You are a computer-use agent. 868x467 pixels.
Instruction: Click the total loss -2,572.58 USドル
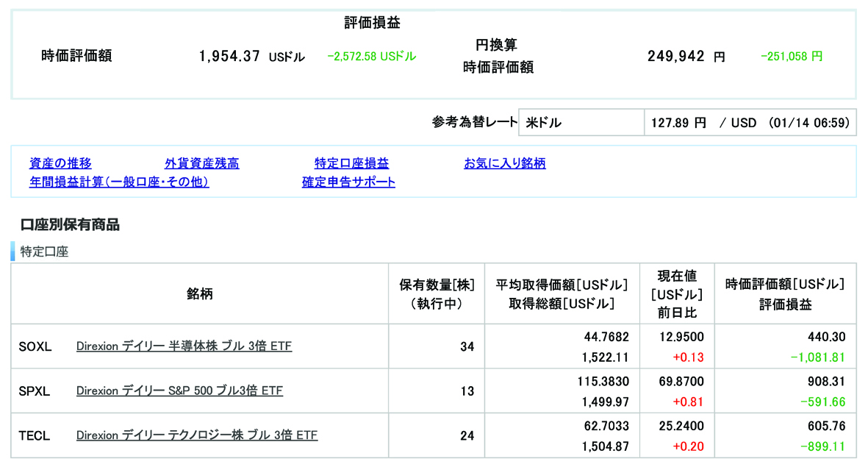point(371,57)
